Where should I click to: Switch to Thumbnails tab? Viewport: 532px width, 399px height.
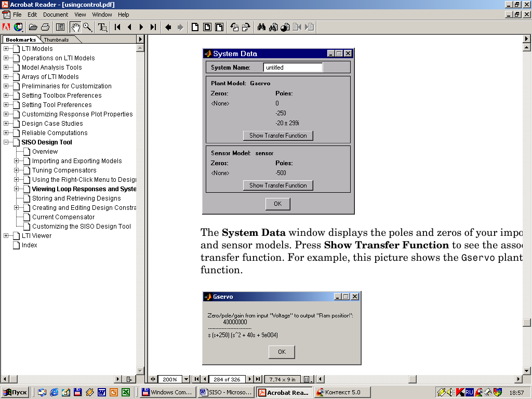57,39
